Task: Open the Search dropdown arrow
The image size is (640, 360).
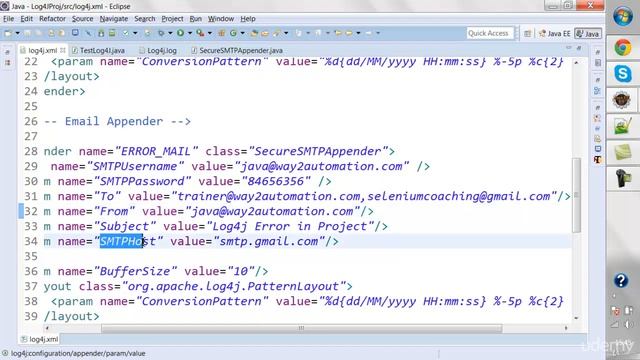Action: [286, 33]
